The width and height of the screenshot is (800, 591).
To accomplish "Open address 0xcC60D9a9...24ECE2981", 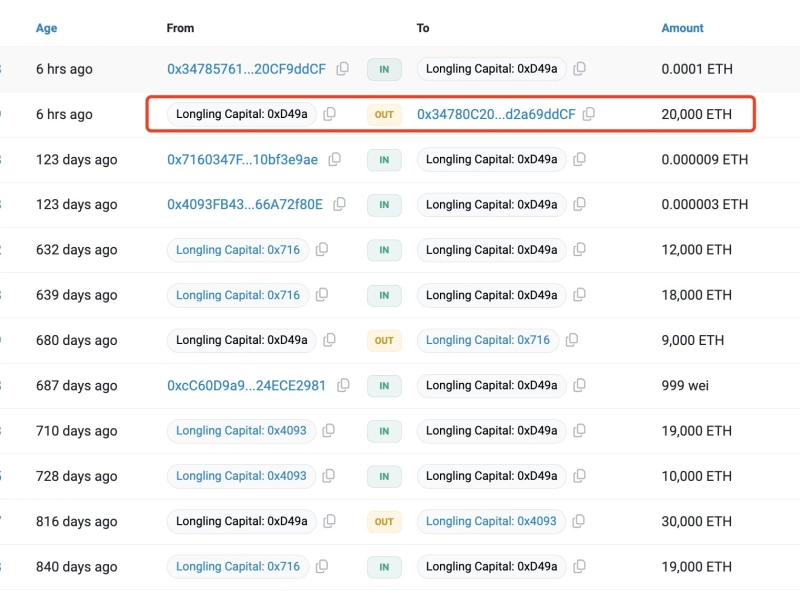I will tap(246, 385).
